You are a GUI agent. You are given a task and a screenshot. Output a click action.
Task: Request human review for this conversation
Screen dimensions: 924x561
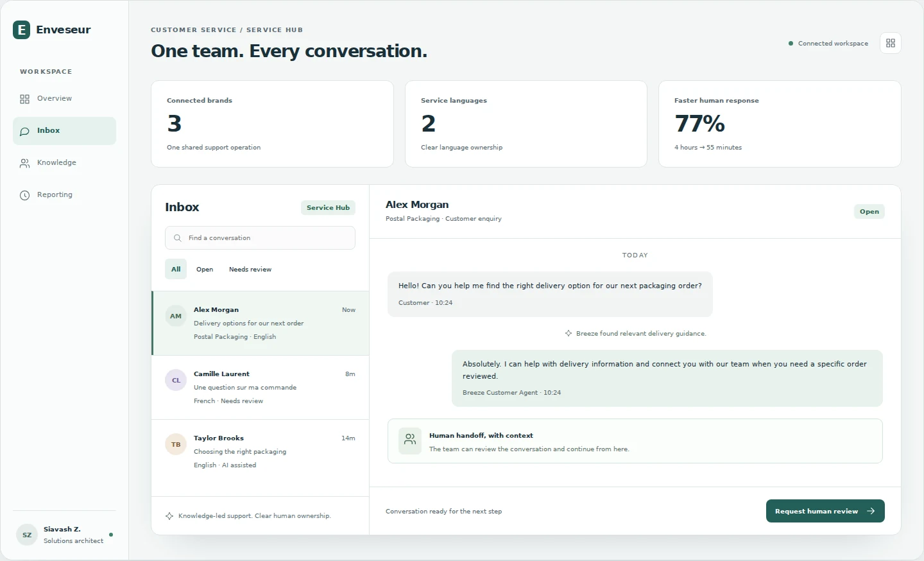pyautogui.click(x=825, y=511)
